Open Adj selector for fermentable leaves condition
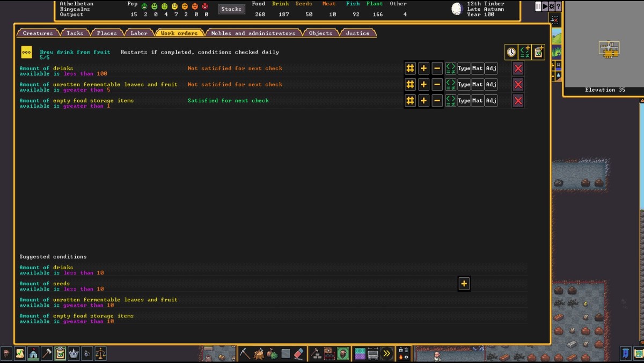The height and width of the screenshot is (363, 644). pyautogui.click(x=491, y=85)
